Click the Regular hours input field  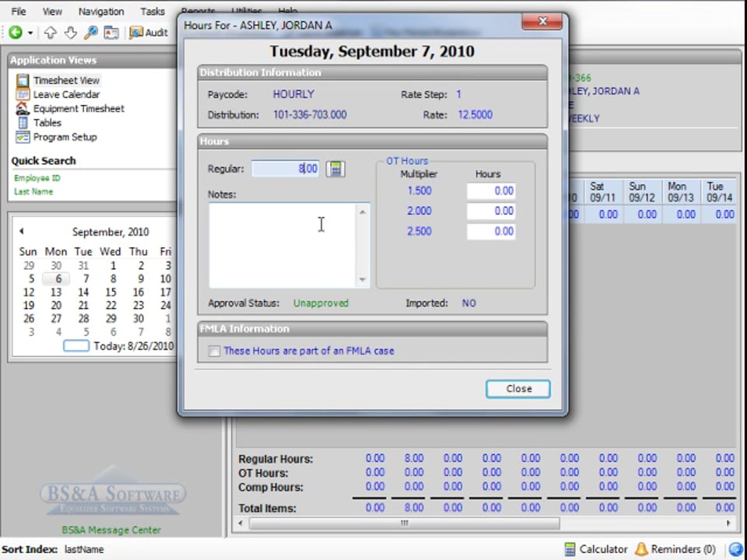click(x=286, y=169)
